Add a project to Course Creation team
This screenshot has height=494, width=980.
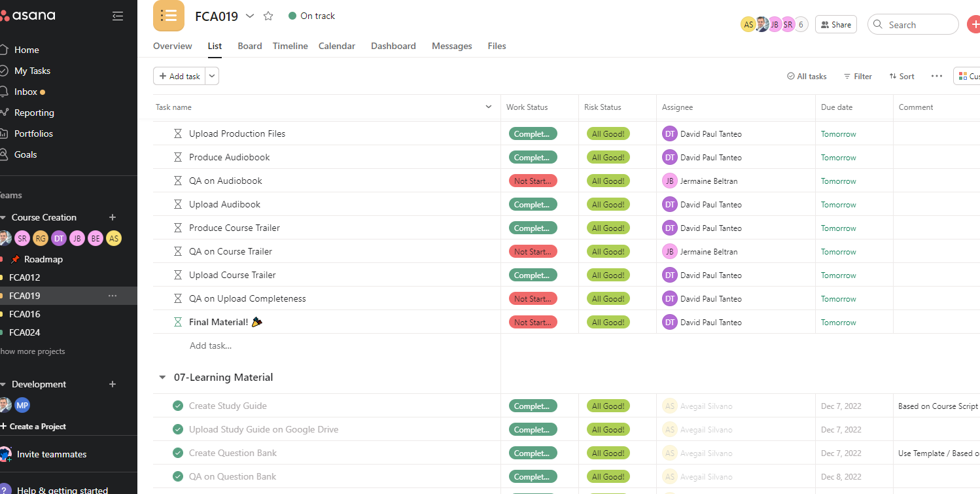pyautogui.click(x=113, y=217)
